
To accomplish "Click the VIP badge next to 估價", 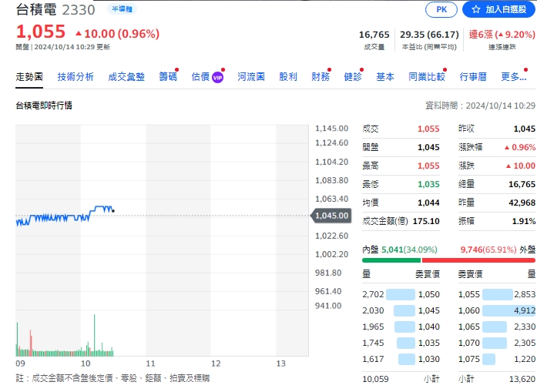I will (x=217, y=78).
